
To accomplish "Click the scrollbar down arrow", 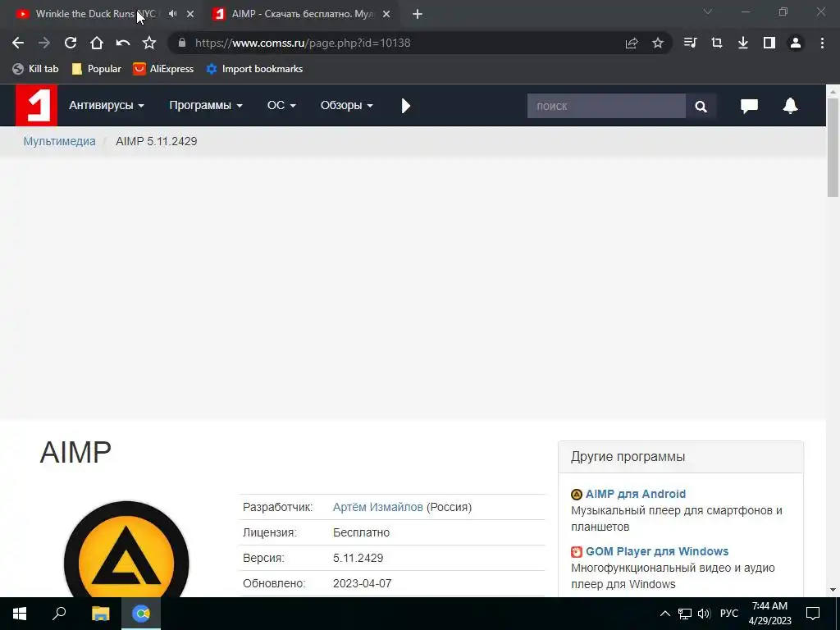I will tap(833, 590).
